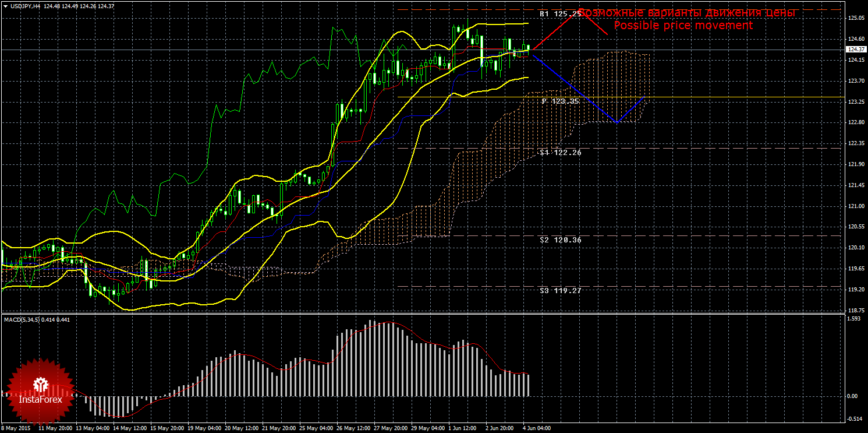868x433 pixels.
Task: Click the 121.45 price scale value
Action: click(856, 185)
